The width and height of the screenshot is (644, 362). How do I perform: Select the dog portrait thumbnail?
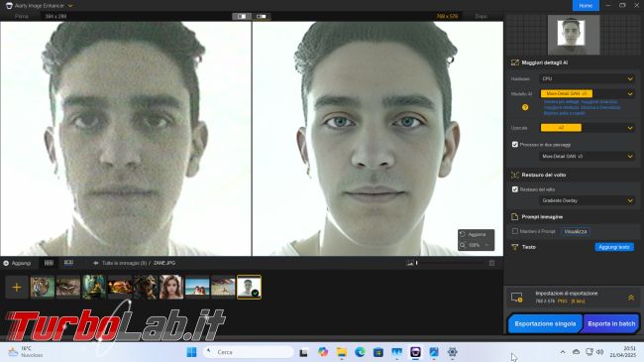[146, 288]
